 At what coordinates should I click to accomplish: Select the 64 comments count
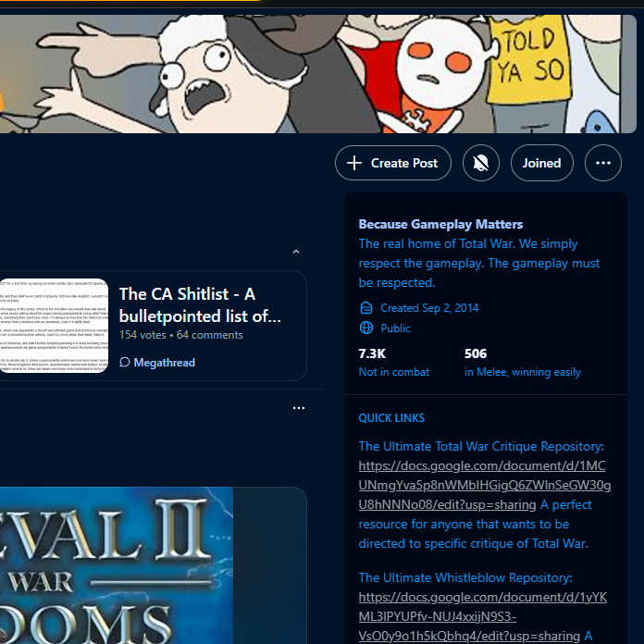point(209,335)
